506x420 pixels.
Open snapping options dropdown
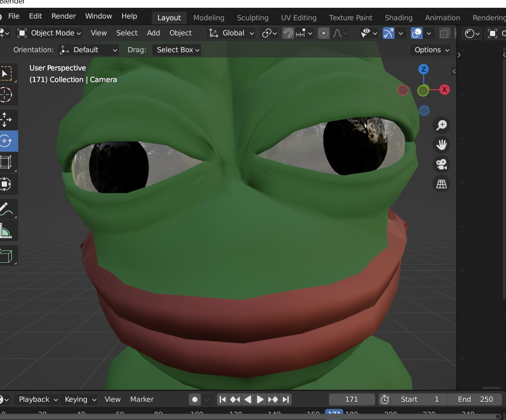tap(304, 33)
